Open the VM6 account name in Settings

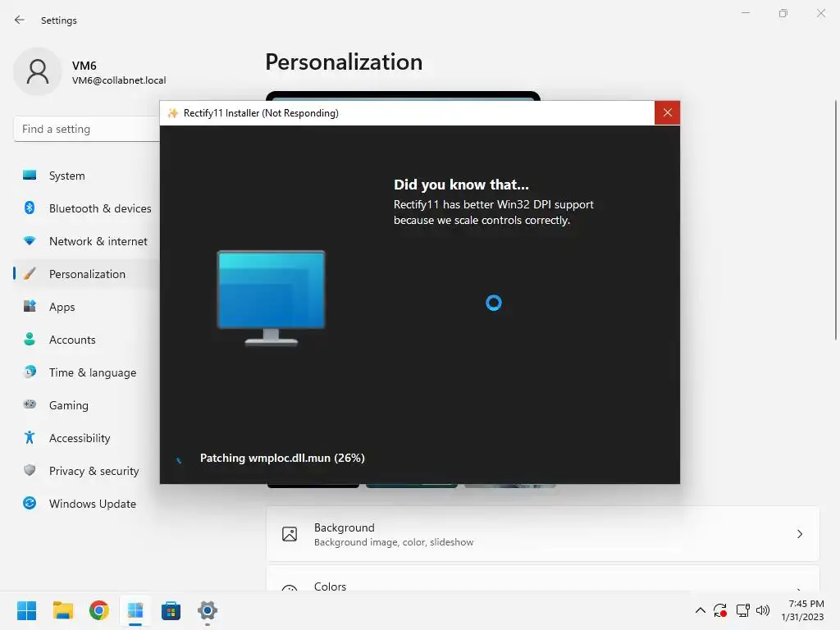pyautogui.click(x=84, y=66)
